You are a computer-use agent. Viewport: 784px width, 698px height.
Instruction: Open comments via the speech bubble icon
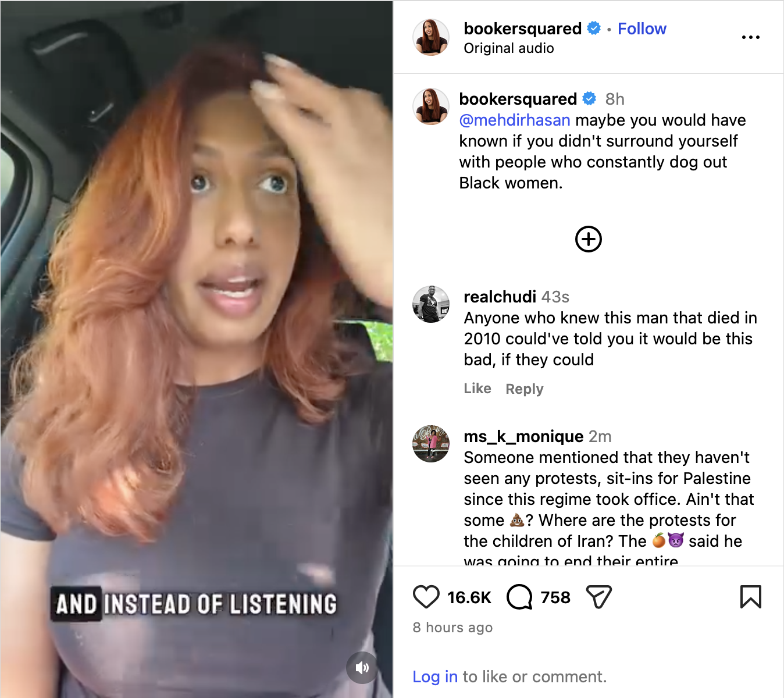519,597
